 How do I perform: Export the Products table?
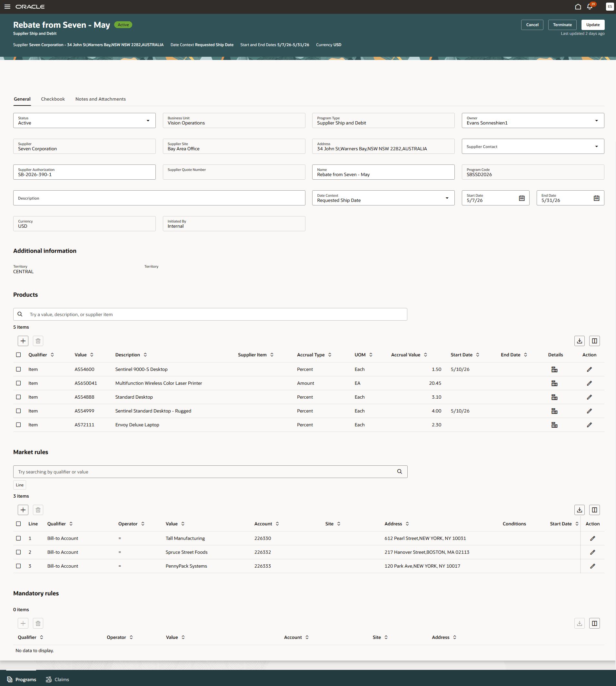(x=580, y=341)
